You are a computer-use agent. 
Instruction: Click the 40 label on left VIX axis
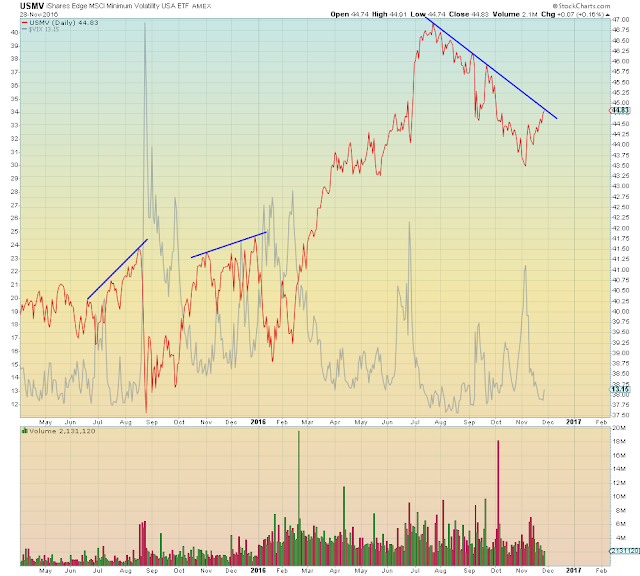tap(14, 32)
